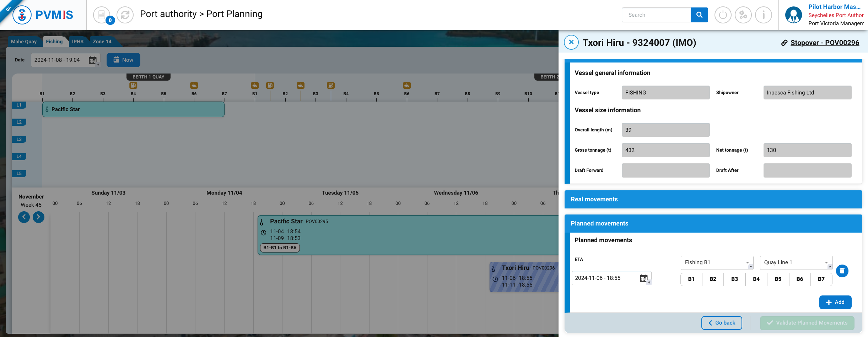Click the refresh icon in header

click(x=125, y=15)
